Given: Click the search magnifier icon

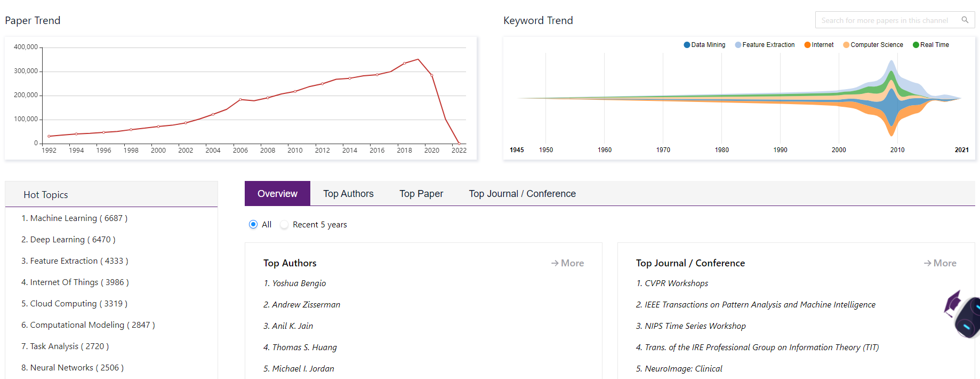Looking at the screenshot, I should [x=965, y=20].
